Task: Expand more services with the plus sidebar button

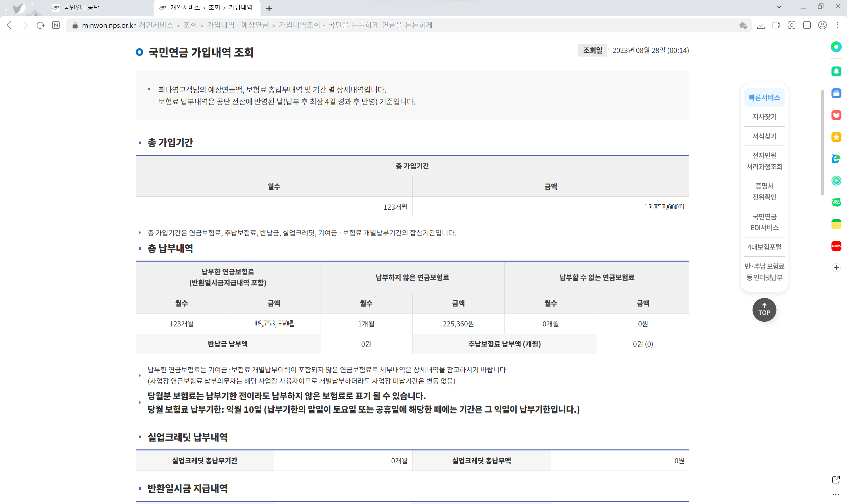Action: point(836,267)
